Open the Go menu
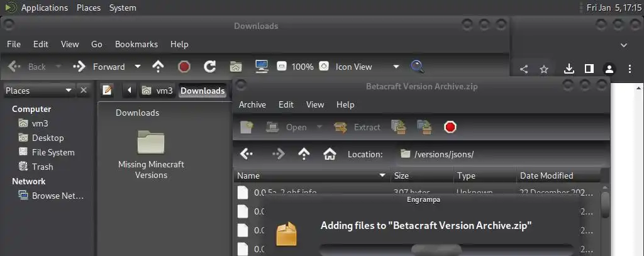The height and width of the screenshot is (256, 644). pos(96,44)
